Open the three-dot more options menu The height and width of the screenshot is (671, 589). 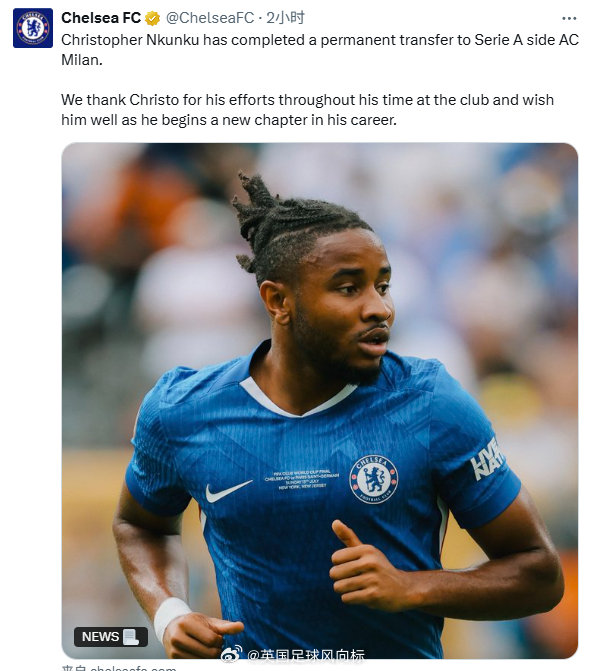[x=569, y=18]
